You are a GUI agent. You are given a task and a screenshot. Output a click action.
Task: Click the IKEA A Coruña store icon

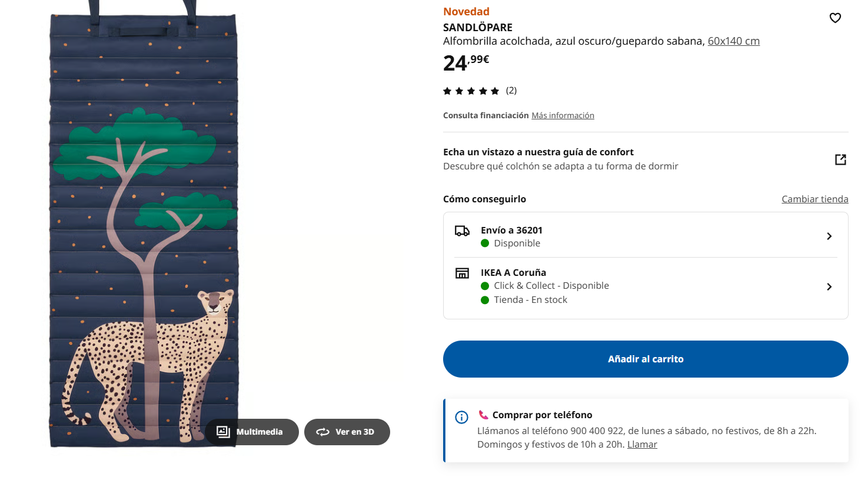click(x=462, y=273)
